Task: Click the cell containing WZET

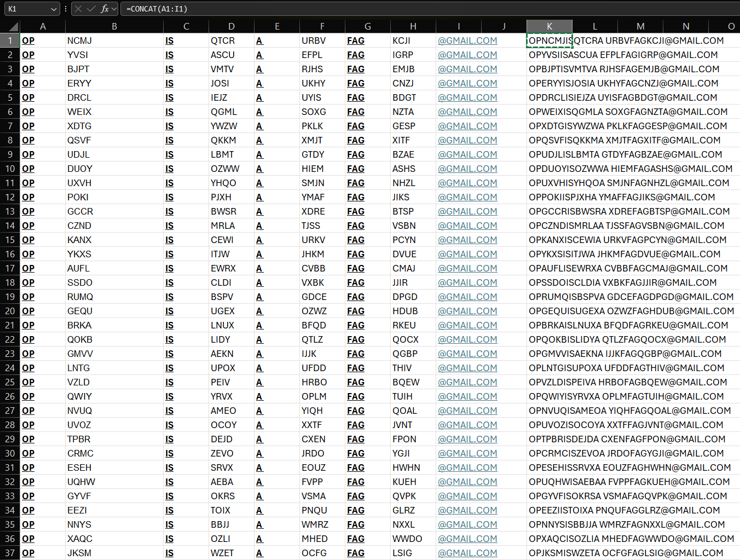Action: click(232, 553)
